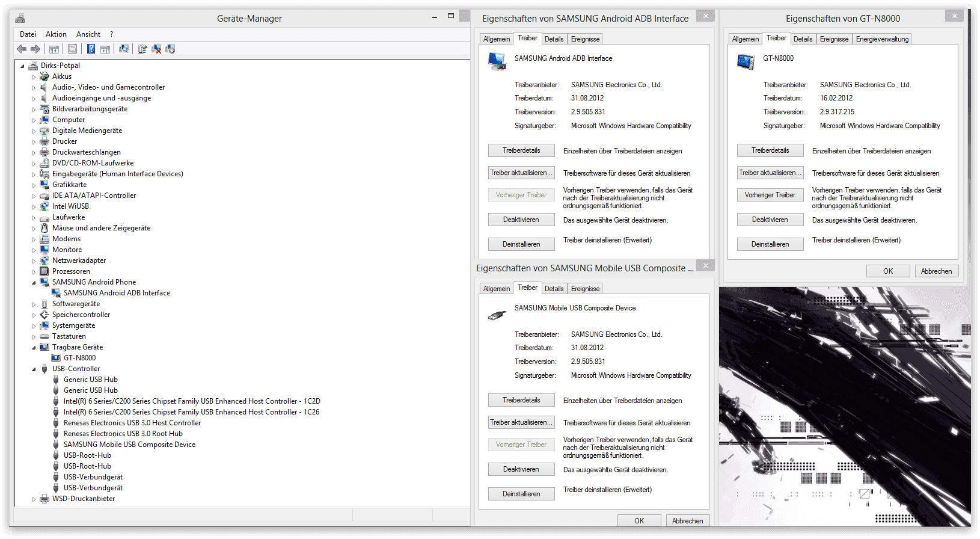Expand the Systemgeräte node
This screenshot has height=539, width=980.
click(x=34, y=326)
